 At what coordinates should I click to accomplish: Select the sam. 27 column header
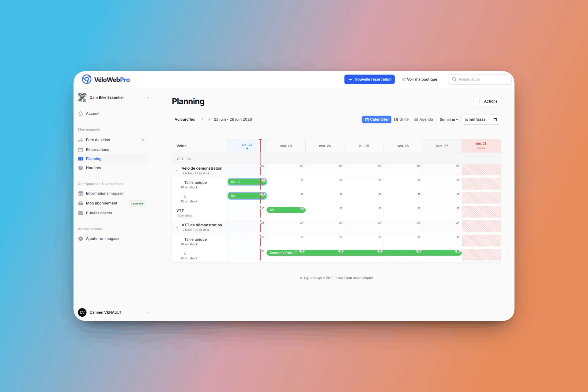(x=442, y=146)
